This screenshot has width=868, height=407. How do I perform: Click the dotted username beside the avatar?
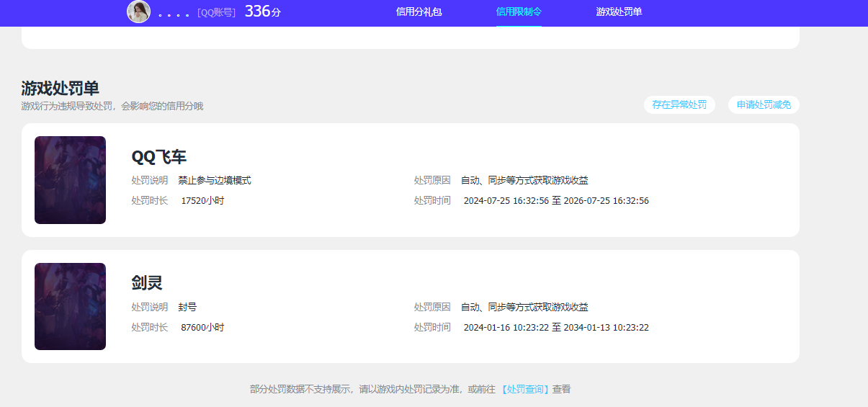click(x=174, y=13)
